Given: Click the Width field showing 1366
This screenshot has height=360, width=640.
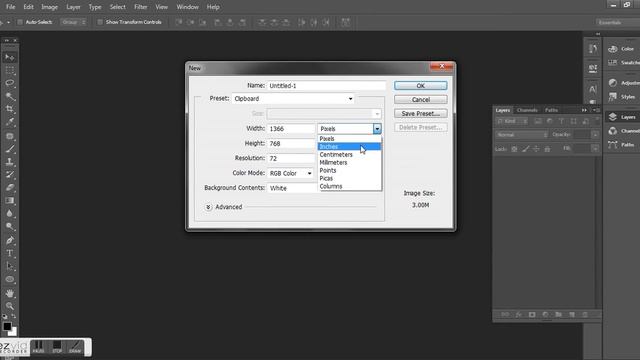Looking at the screenshot, I should click(x=291, y=129).
